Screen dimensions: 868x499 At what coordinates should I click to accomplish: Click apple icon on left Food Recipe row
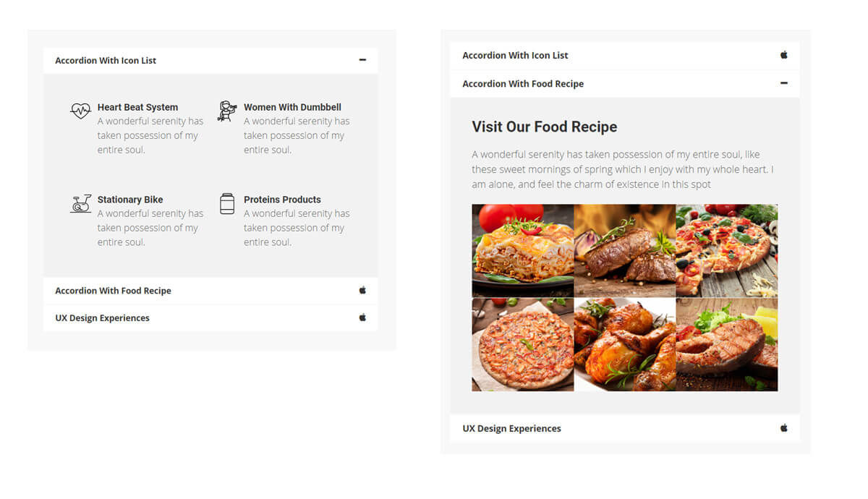pos(362,290)
